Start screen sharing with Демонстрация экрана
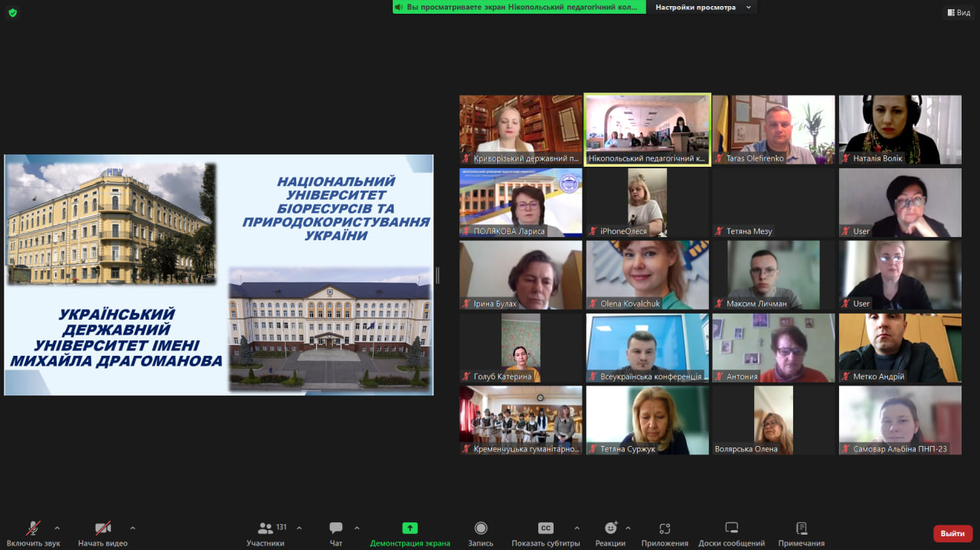Image resolution: width=980 pixels, height=550 pixels. [410, 528]
